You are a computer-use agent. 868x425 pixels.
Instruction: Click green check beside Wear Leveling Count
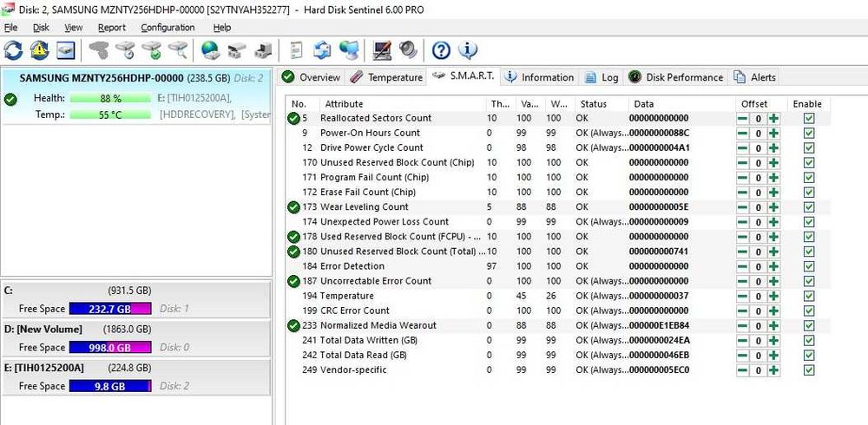[x=294, y=207]
